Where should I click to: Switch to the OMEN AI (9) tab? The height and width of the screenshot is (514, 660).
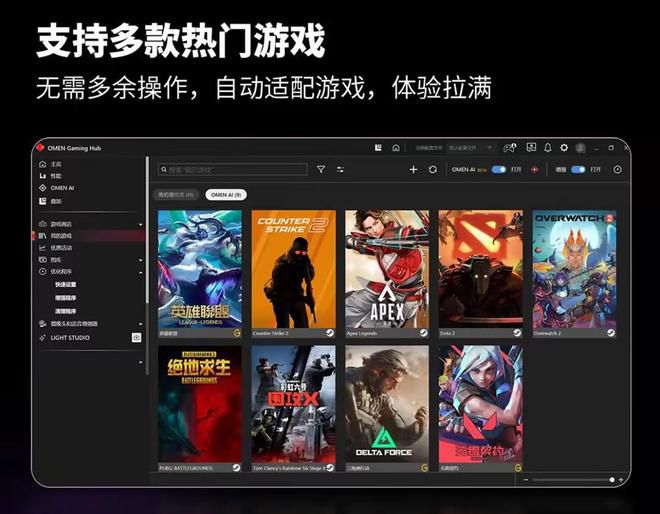click(226, 195)
